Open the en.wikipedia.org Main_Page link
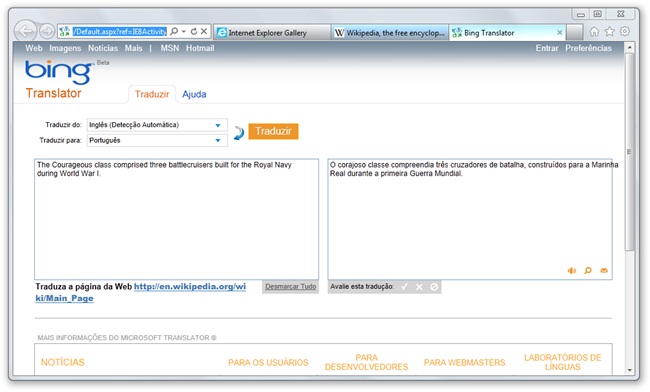650x392 pixels. (141, 293)
